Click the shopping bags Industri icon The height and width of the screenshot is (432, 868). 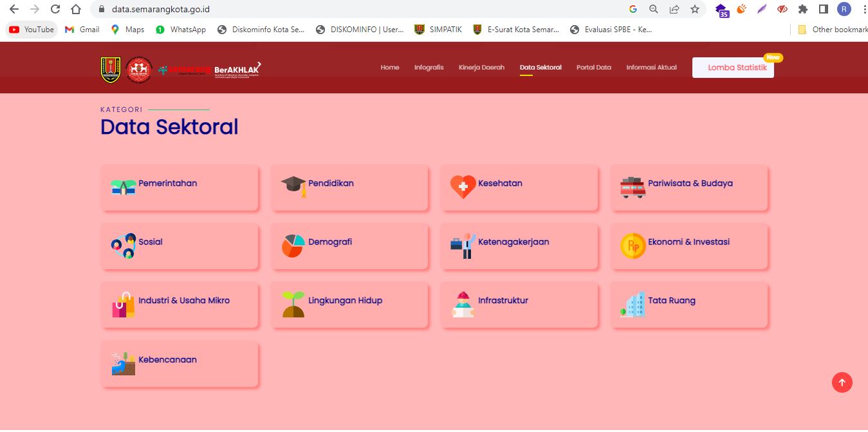[123, 305]
